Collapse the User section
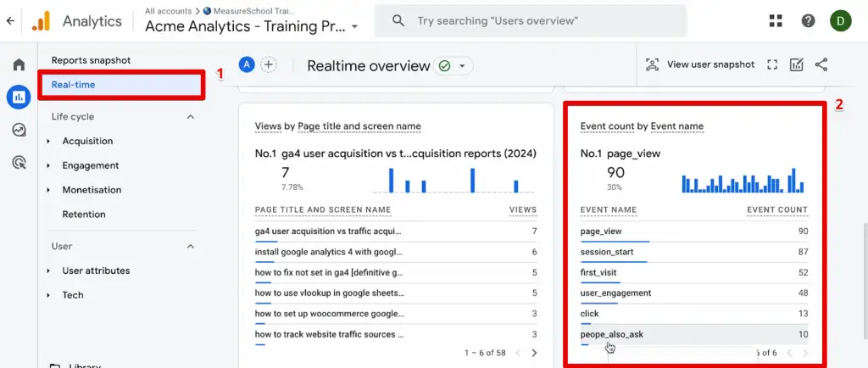 (191, 246)
